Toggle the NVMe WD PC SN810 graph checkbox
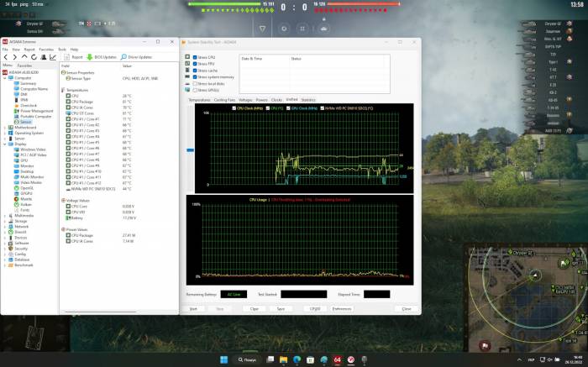 (x=322, y=108)
